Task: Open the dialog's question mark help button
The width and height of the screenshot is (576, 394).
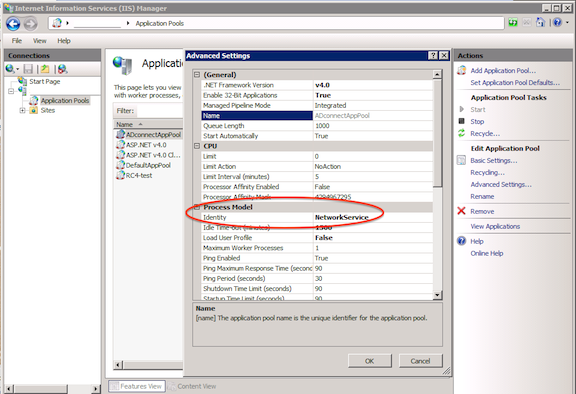Action: tap(433, 55)
